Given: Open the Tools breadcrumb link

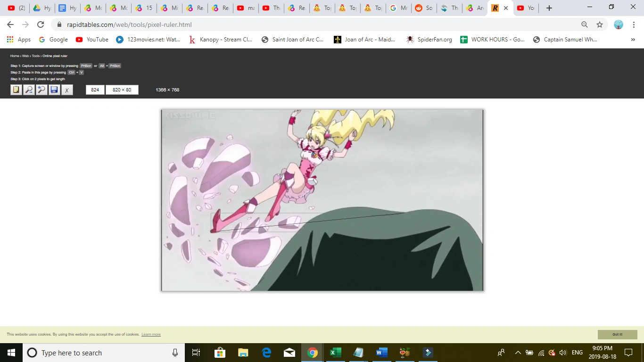Looking at the screenshot, I should 36,56.
